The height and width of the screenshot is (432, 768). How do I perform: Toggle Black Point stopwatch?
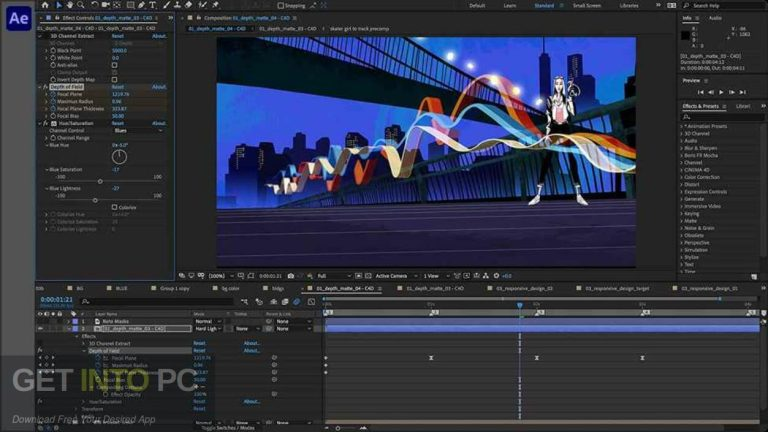click(x=53, y=50)
